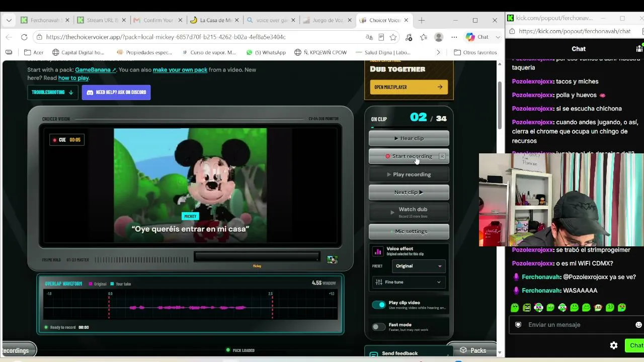Click the Start recording button

click(409, 156)
